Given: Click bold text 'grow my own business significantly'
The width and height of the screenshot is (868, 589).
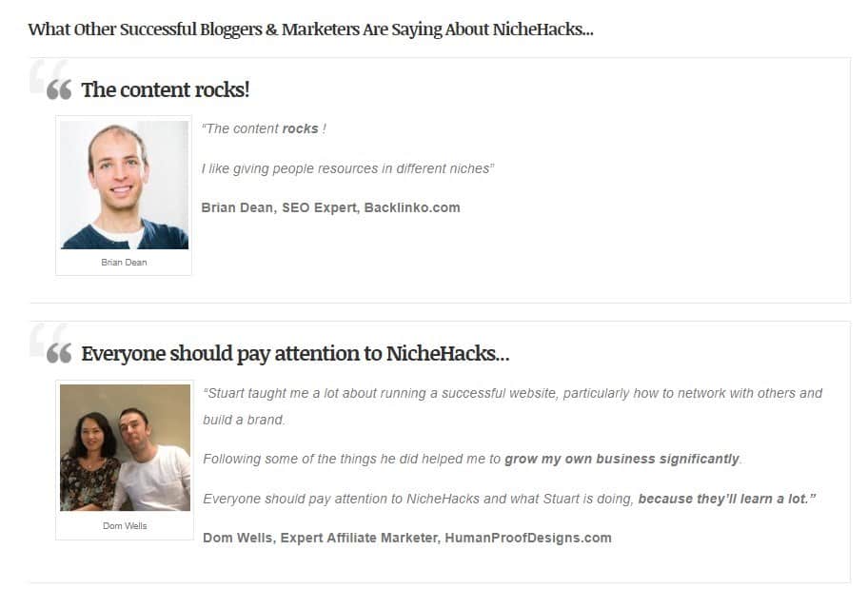Looking at the screenshot, I should click(x=621, y=459).
